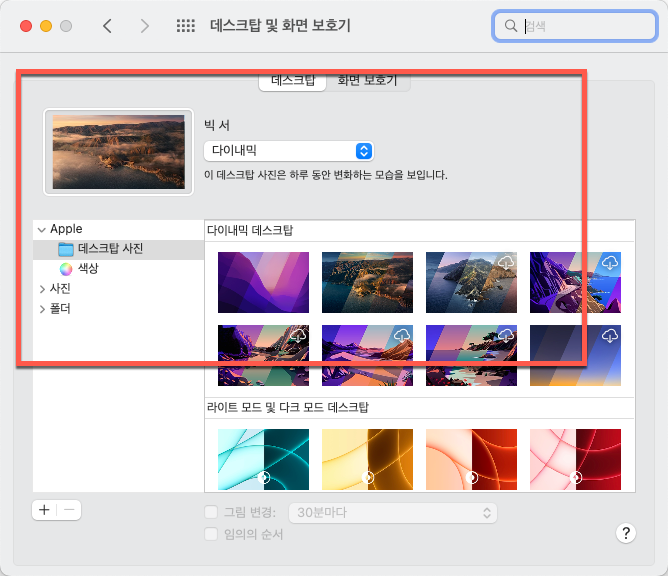Select 데스크탑 사진 folder in sidebar

pyautogui.click(x=118, y=249)
